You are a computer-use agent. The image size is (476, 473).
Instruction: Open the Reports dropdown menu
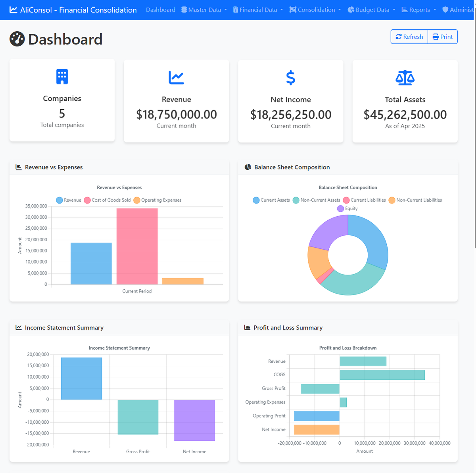click(419, 10)
